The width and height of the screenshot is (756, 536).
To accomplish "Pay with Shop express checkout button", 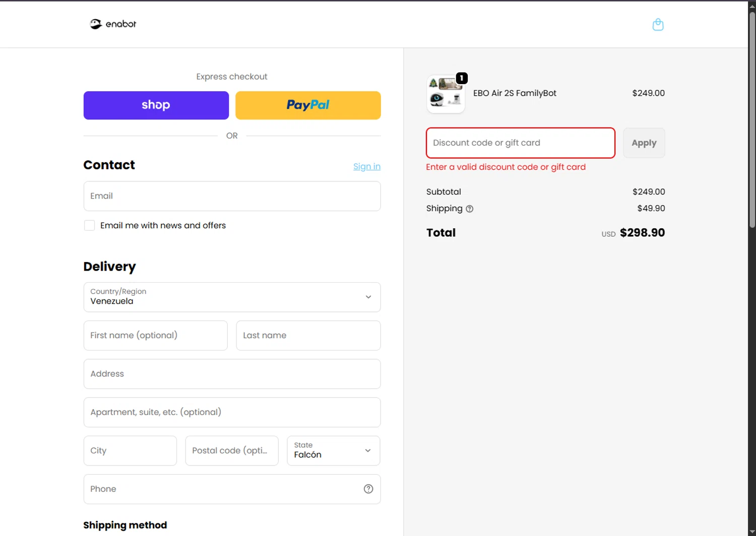I will coord(156,105).
